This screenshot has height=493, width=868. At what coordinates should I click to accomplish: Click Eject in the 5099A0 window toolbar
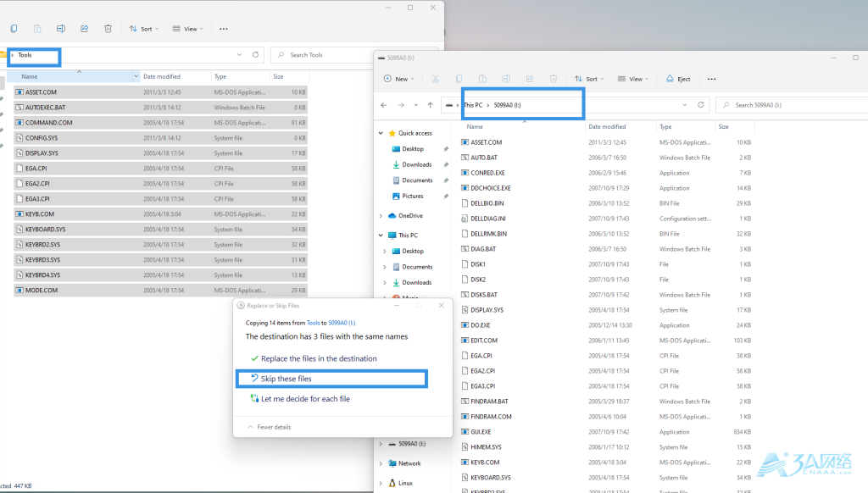point(677,79)
